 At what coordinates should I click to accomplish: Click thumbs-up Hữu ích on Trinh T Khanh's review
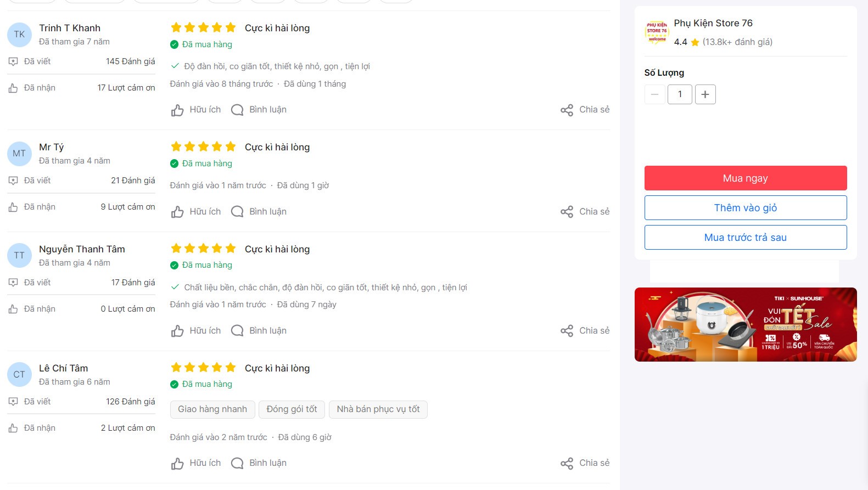[x=196, y=110]
